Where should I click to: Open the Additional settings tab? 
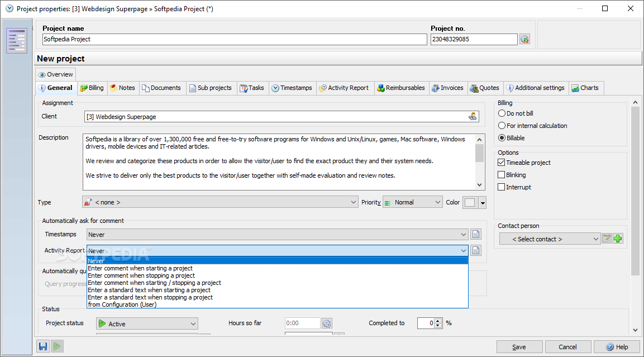coord(536,88)
